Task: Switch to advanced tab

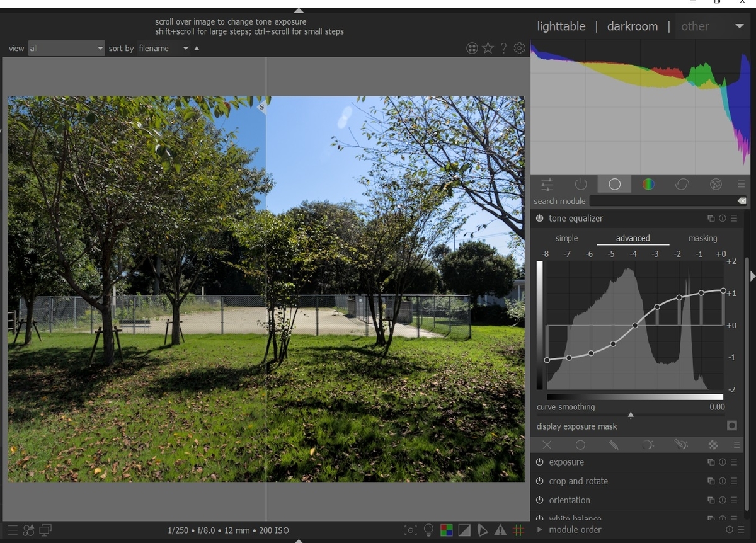Action: pyautogui.click(x=633, y=238)
